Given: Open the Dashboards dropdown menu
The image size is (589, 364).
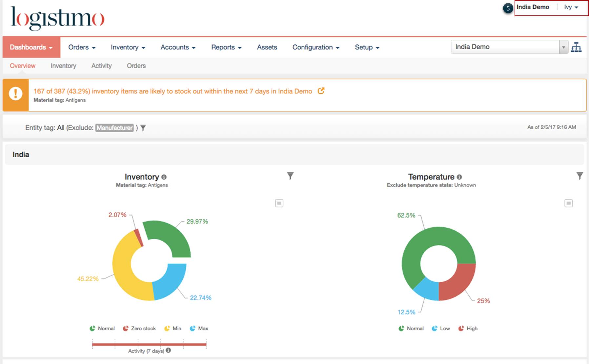Looking at the screenshot, I should point(31,47).
